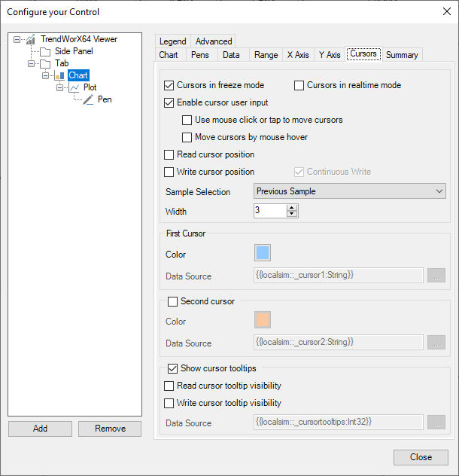Screen dimensions: 459x476
Task: Collapse the Plot tree node
Action: coord(60,87)
